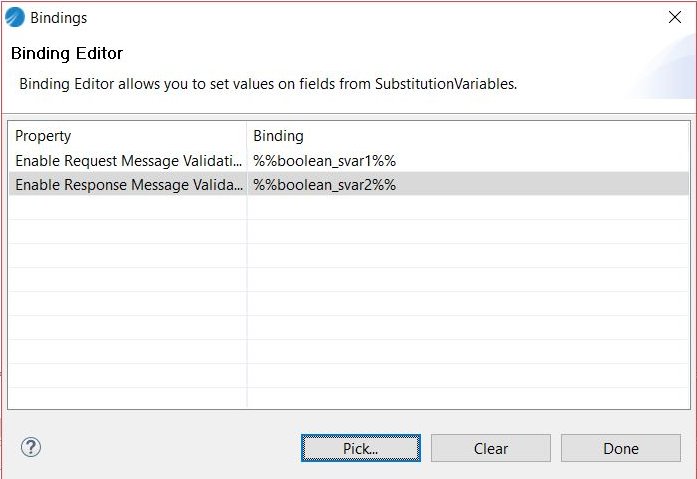This screenshot has width=697, height=479.
Task: Click the help question mark icon
Action: (x=30, y=448)
